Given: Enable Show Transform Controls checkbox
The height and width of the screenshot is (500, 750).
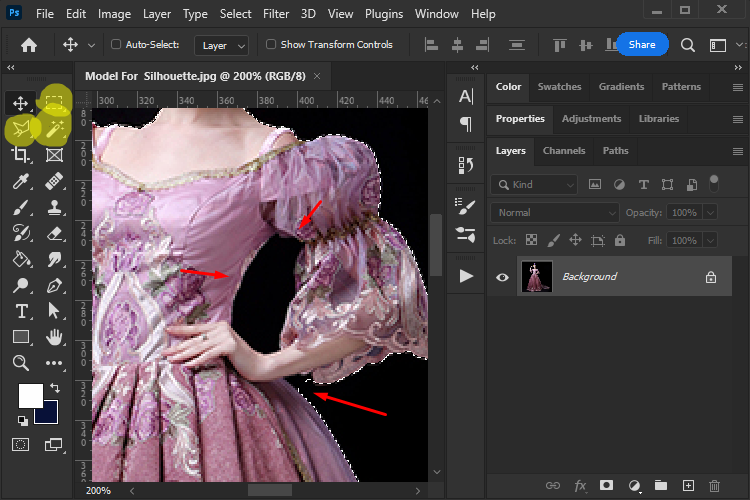Looking at the screenshot, I should [271, 45].
